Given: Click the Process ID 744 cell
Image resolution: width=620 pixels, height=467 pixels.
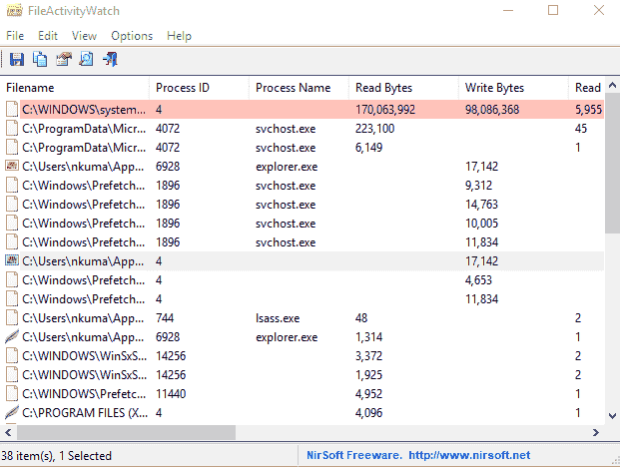Looking at the screenshot, I should (x=165, y=318).
